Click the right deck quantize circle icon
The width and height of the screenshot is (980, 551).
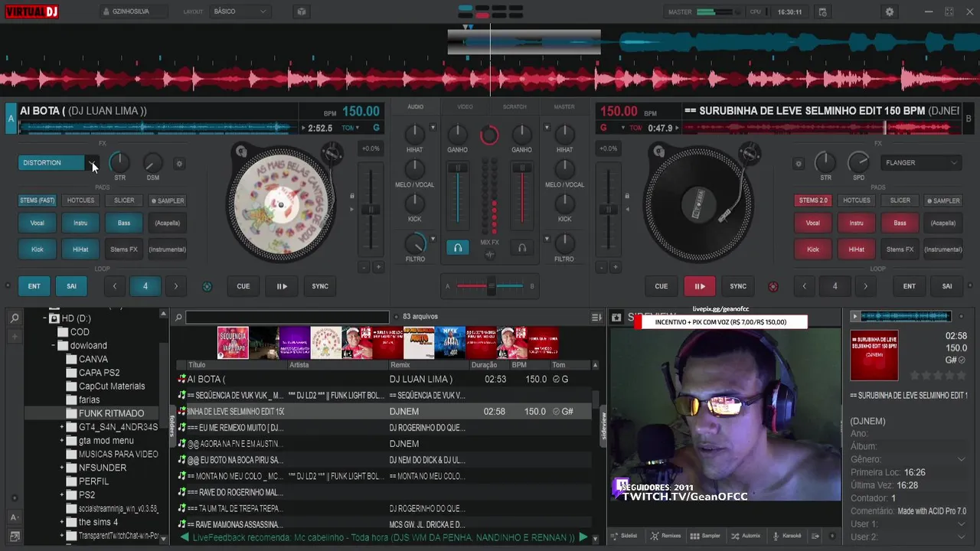coord(773,286)
